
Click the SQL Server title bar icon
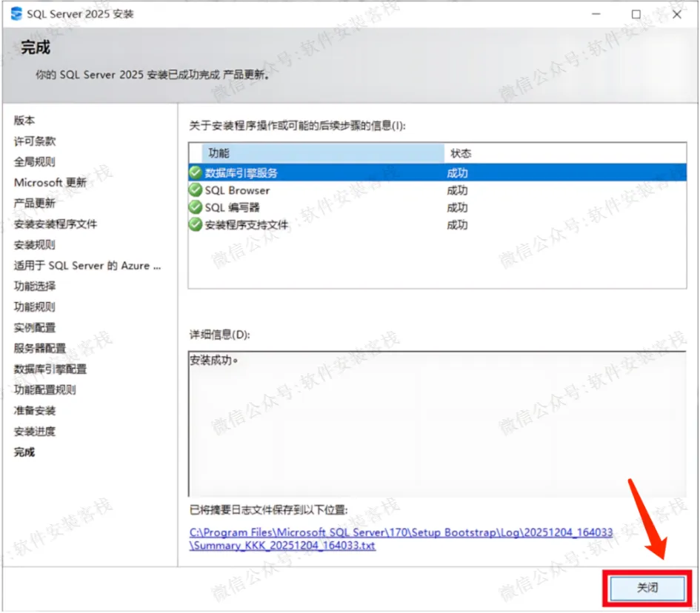pos(16,14)
